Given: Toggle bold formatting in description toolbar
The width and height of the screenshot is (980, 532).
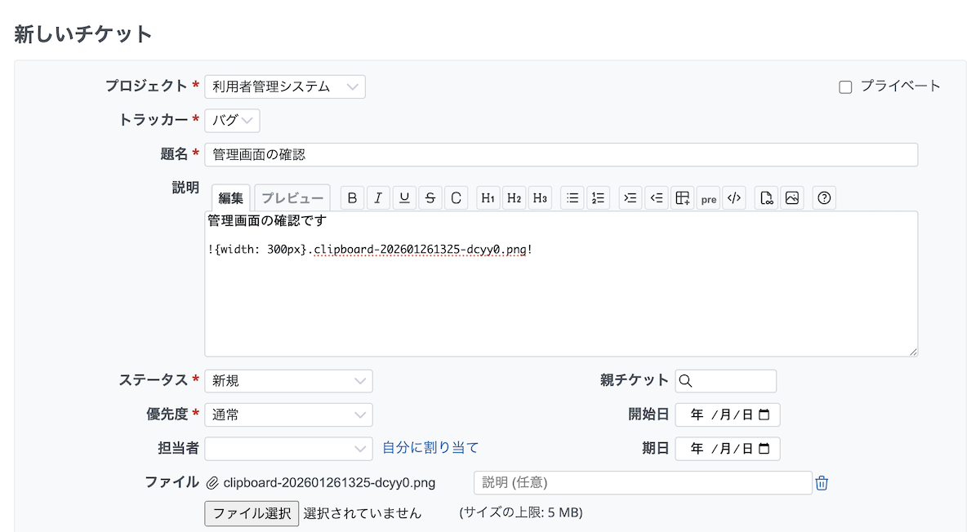Looking at the screenshot, I should pos(352,198).
